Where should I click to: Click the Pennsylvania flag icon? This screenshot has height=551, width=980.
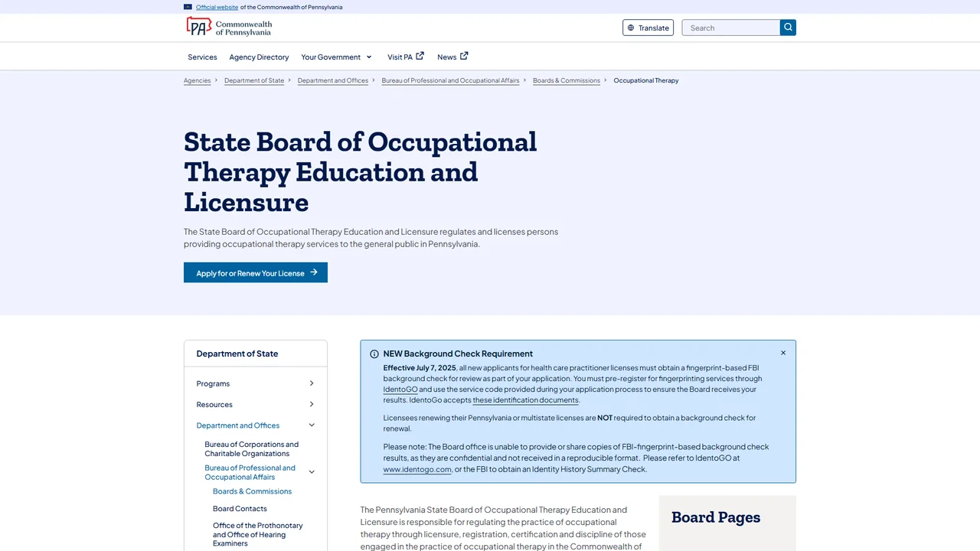tap(188, 7)
